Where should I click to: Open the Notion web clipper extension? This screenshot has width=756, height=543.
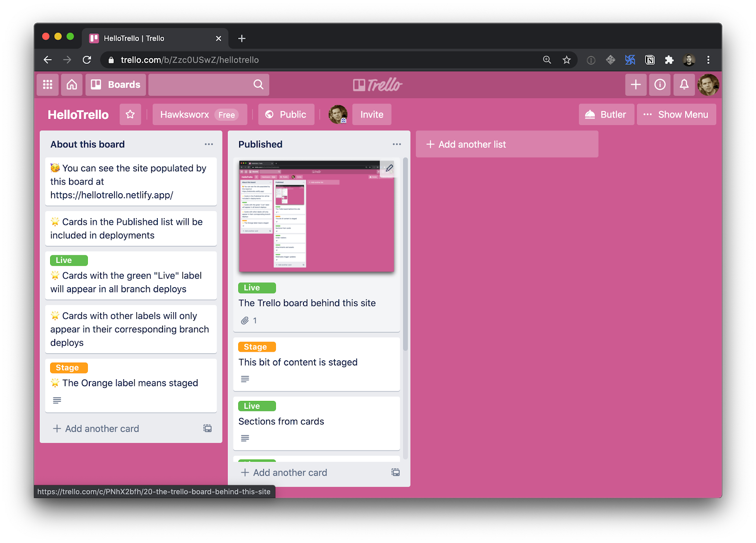tap(650, 60)
